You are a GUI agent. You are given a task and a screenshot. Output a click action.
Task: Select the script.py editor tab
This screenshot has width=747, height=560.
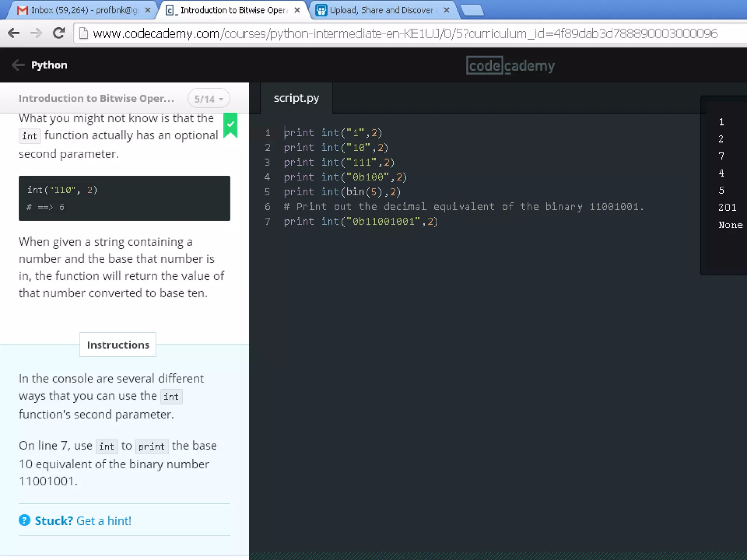pos(296,98)
